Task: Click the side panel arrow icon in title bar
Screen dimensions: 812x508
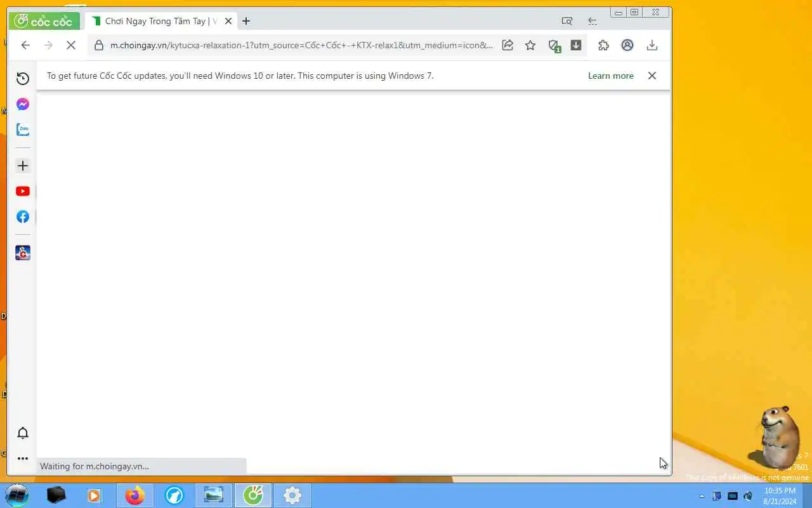Action: 593,21
